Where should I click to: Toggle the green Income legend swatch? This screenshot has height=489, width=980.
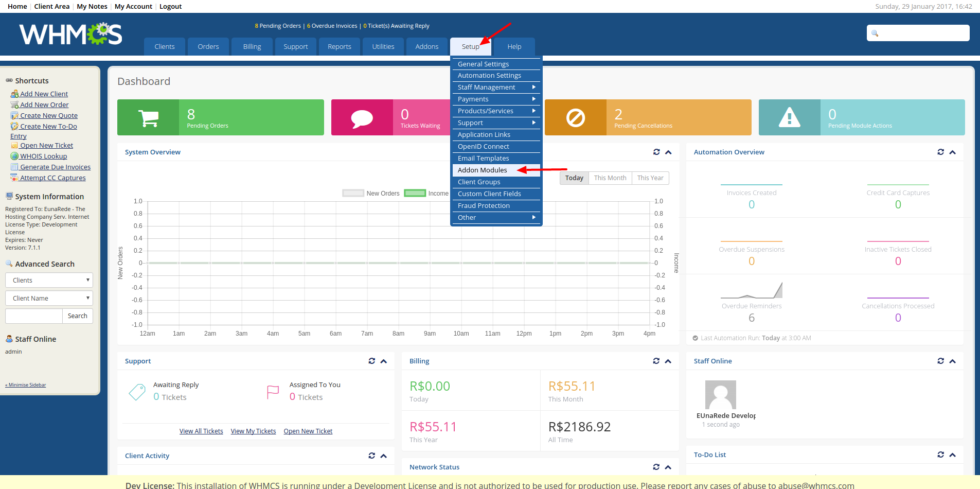coord(415,194)
